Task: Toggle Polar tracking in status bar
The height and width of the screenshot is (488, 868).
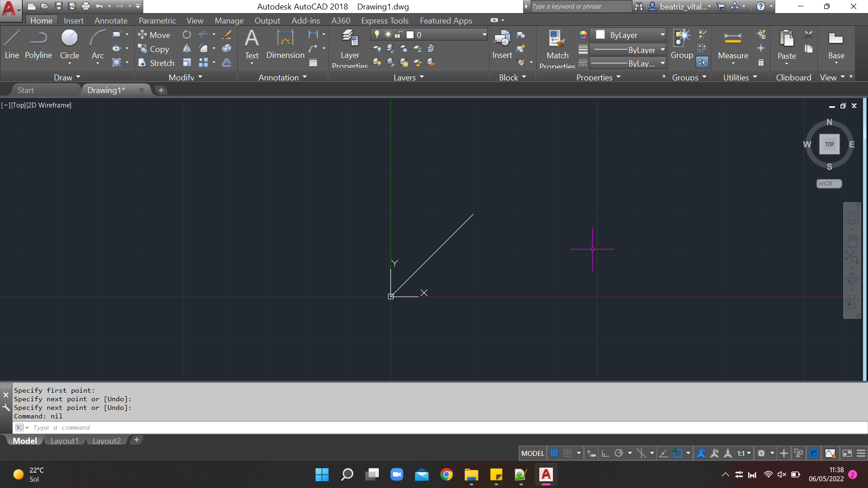Action: 619,453
